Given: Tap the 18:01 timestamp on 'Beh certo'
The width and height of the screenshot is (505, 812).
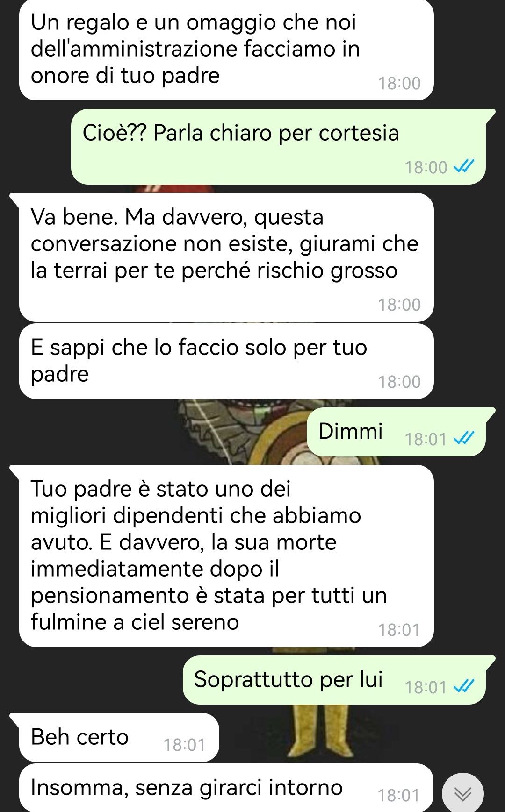Looking at the screenshot, I should pos(184,745).
